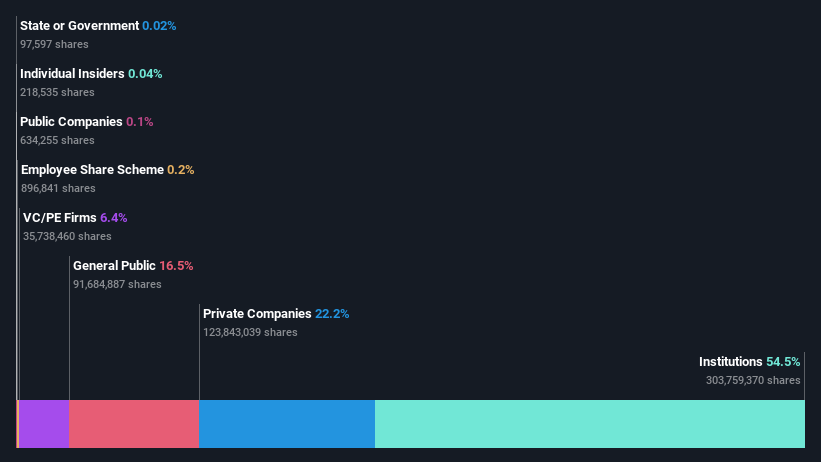Click the General Public label
The image size is (821, 462).
114,266
